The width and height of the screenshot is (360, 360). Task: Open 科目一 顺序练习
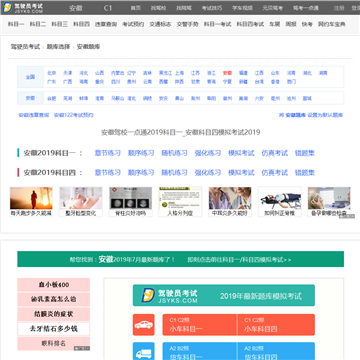[x=141, y=153]
